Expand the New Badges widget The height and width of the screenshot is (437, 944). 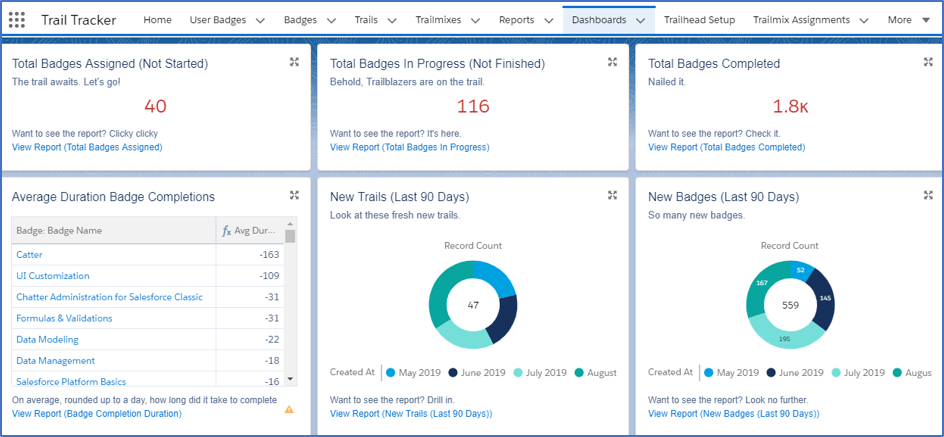tap(928, 194)
